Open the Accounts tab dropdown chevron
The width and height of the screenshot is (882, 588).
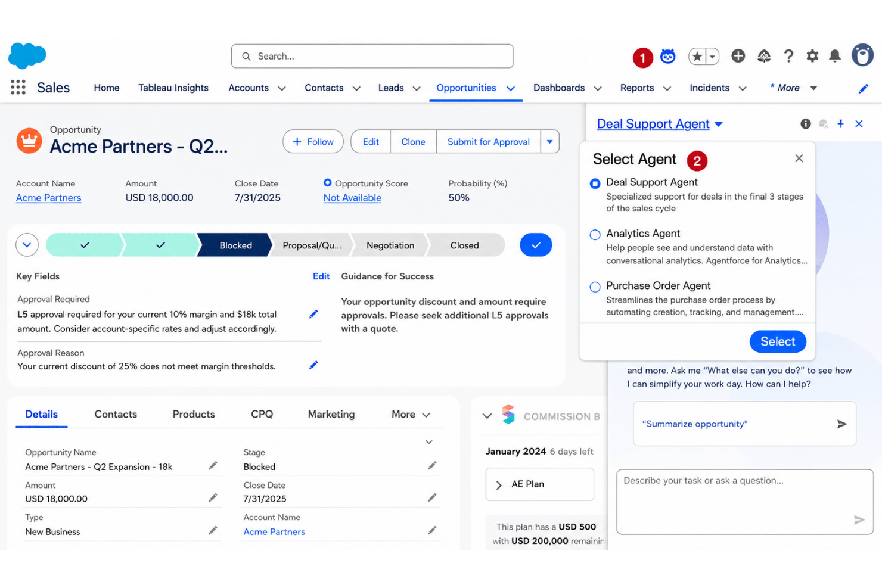tap(282, 88)
